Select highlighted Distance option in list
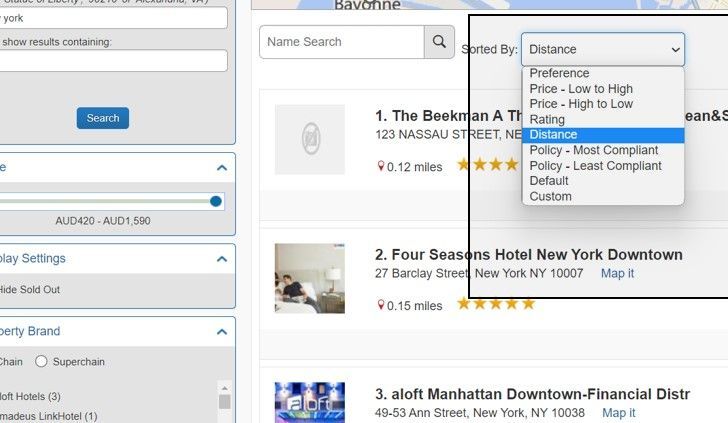The width and height of the screenshot is (728, 423). pyautogui.click(x=603, y=135)
